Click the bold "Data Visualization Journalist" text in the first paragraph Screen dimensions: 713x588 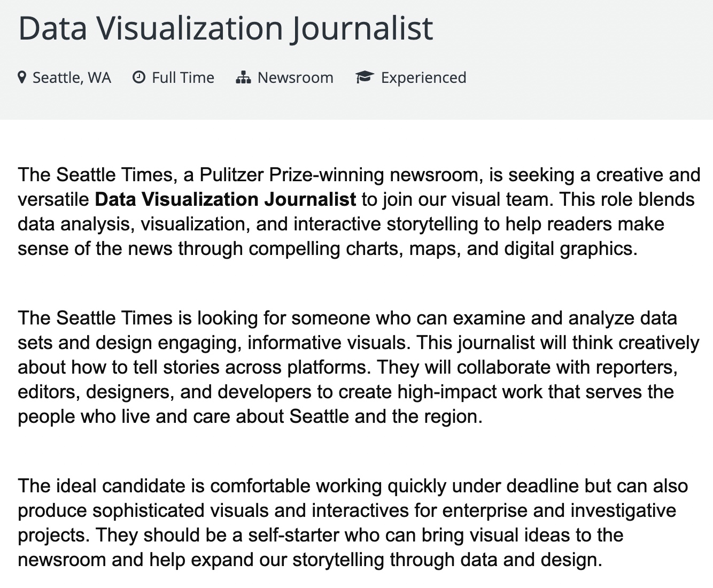point(225,199)
